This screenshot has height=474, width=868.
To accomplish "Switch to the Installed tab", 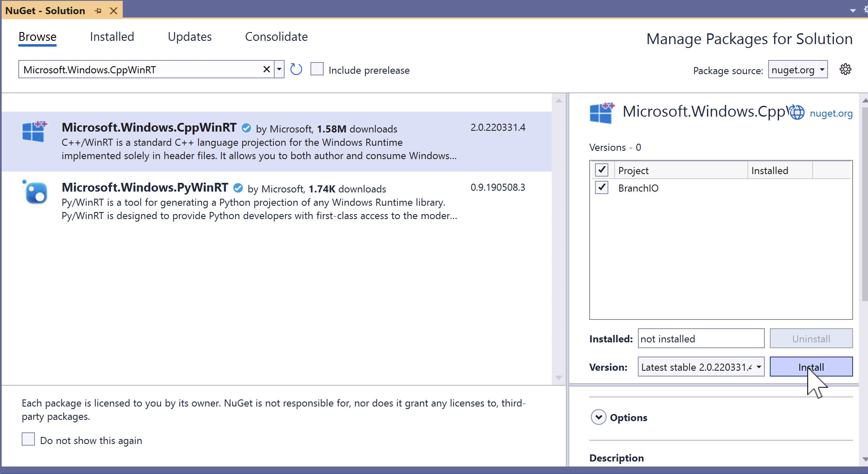I will tap(112, 37).
